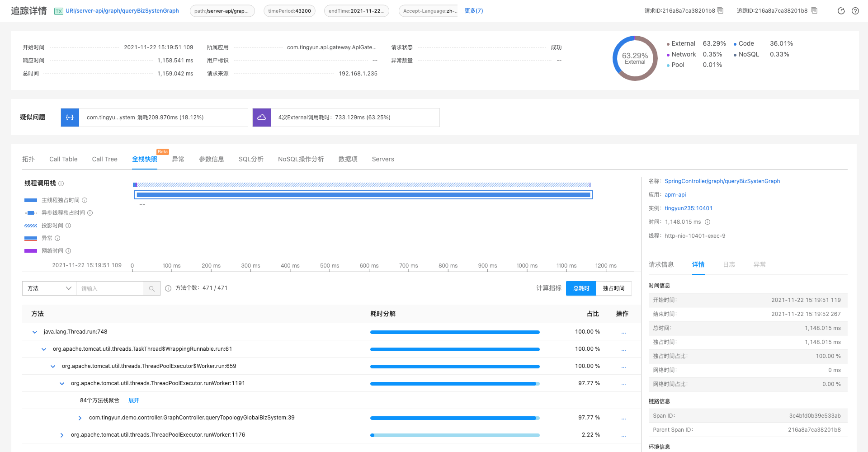
Task: Click the code braces icon in suspected issues
Action: pyautogui.click(x=70, y=118)
